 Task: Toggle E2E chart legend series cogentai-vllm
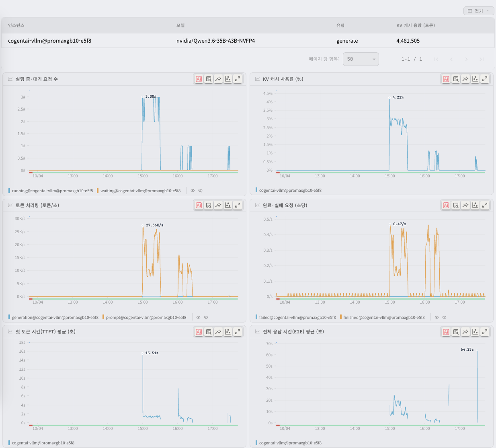point(289,443)
